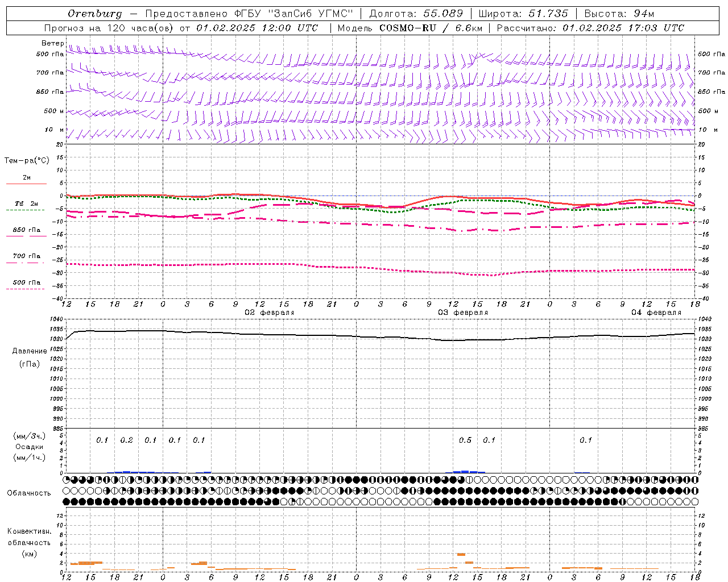Viewport: 728px width, 582px height.
Task: Click the Td 2м dew point legend entry
Action: pos(27,203)
